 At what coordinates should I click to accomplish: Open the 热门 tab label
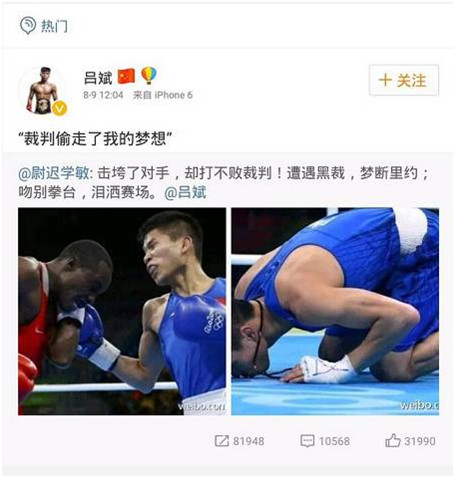coord(54,26)
